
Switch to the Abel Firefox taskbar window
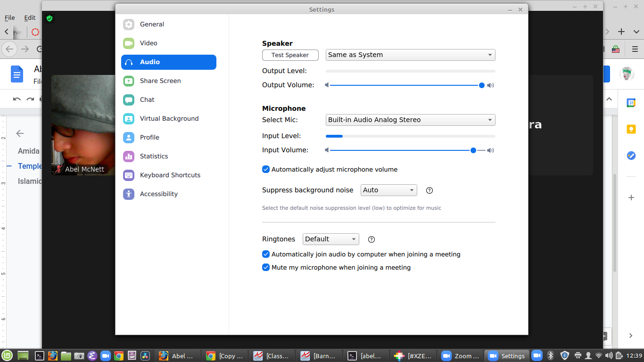pyautogui.click(x=177, y=356)
